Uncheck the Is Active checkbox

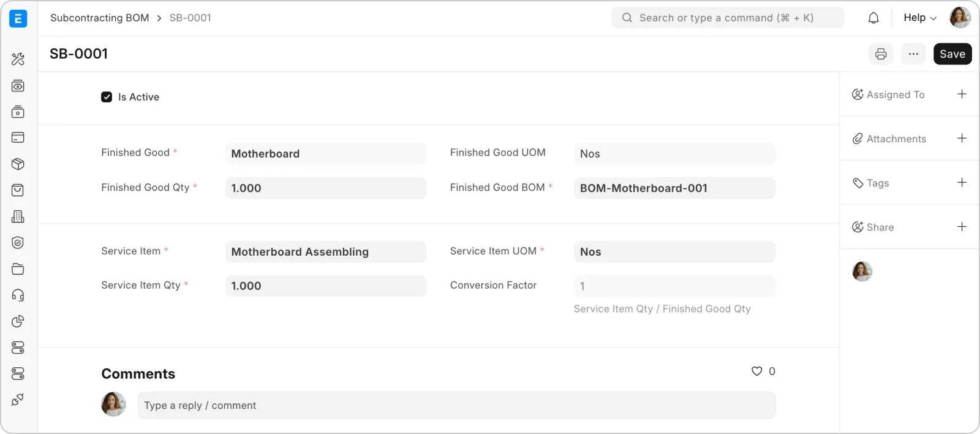click(x=107, y=97)
